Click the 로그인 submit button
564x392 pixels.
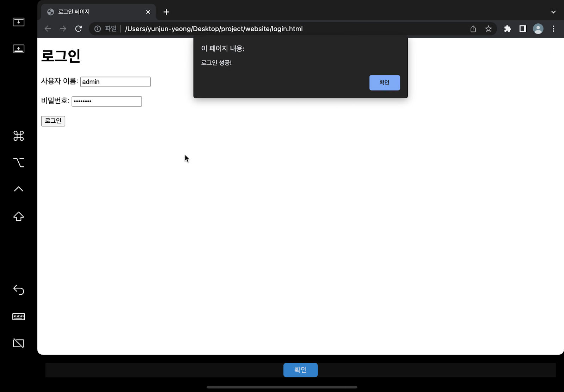(53, 121)
